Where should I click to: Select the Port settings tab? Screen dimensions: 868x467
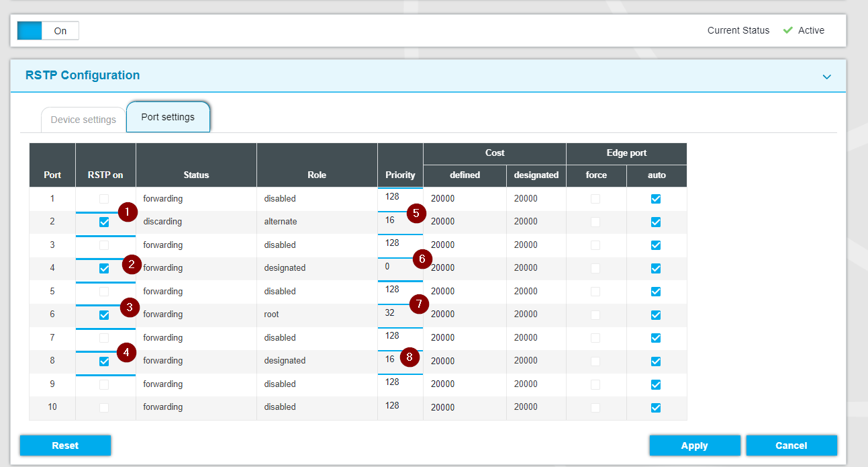pos(168,117)
